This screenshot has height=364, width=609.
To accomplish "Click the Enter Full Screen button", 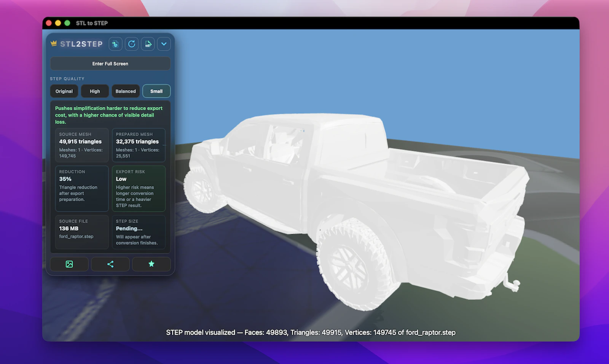I will [110, 64].
